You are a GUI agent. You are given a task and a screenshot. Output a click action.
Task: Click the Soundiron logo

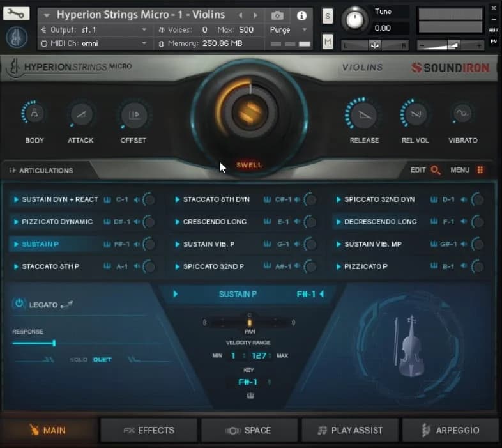pyautogui.click(x=450, y=68)
